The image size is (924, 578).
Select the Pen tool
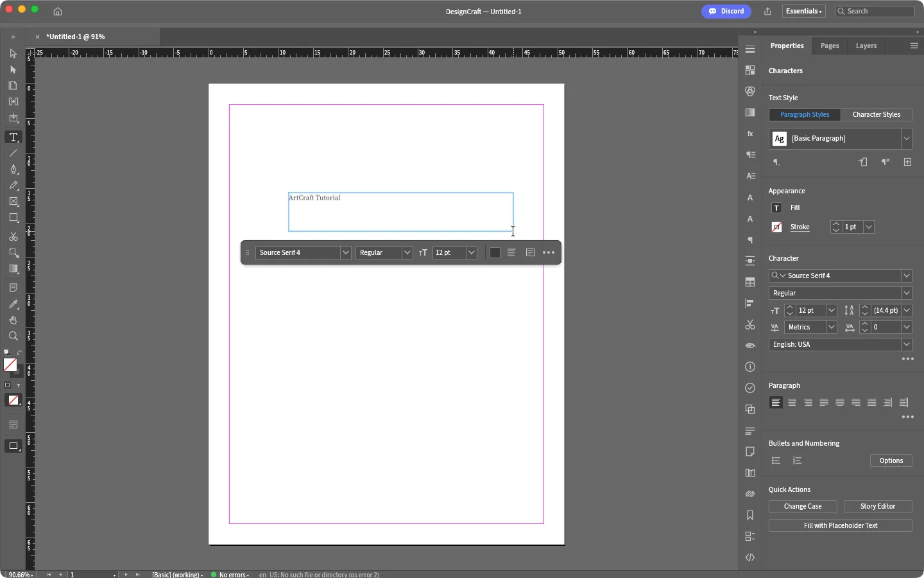point(13,170)
